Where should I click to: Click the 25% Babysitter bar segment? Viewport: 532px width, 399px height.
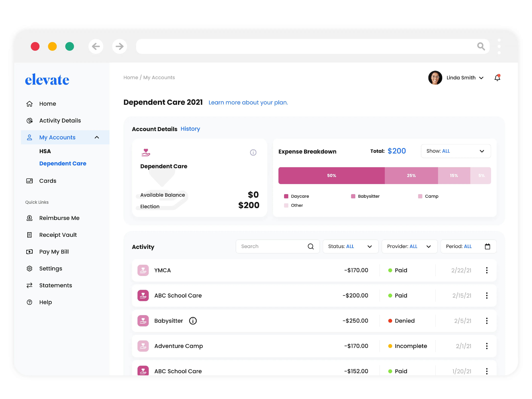pos(411,176)
